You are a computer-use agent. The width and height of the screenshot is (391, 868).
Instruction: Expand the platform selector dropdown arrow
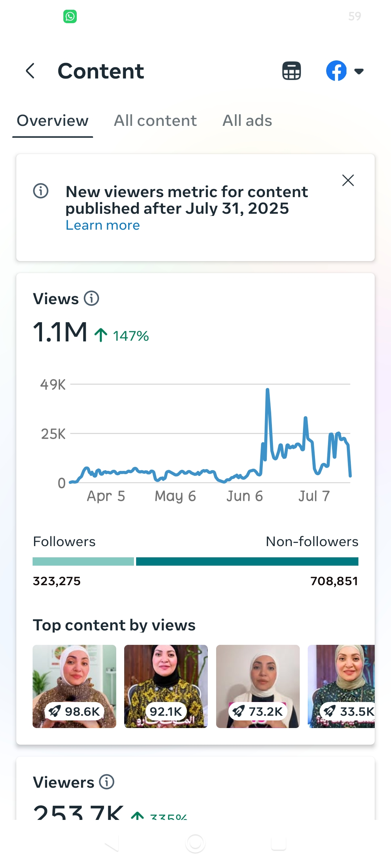[359, 71]
